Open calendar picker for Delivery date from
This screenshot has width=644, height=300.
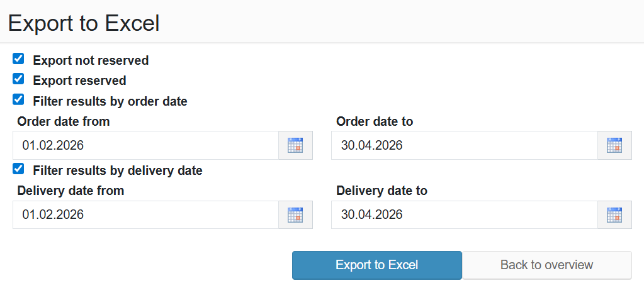[x=295, y=215]
